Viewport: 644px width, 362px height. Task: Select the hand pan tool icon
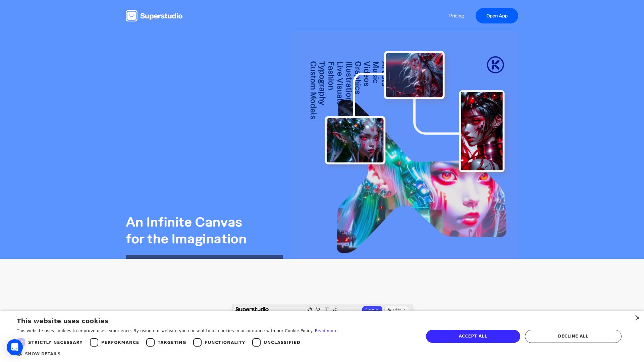(310, 309)
